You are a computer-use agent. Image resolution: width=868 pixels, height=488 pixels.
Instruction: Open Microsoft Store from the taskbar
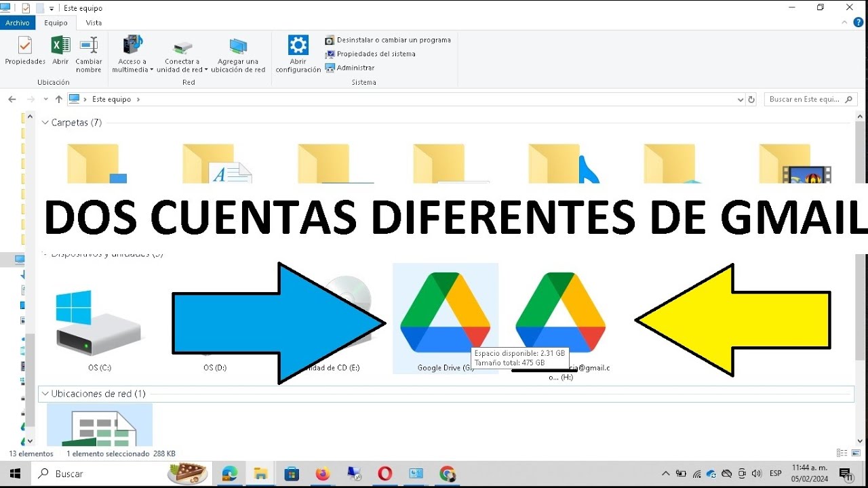pyautogui.click(x=292, y=474)
